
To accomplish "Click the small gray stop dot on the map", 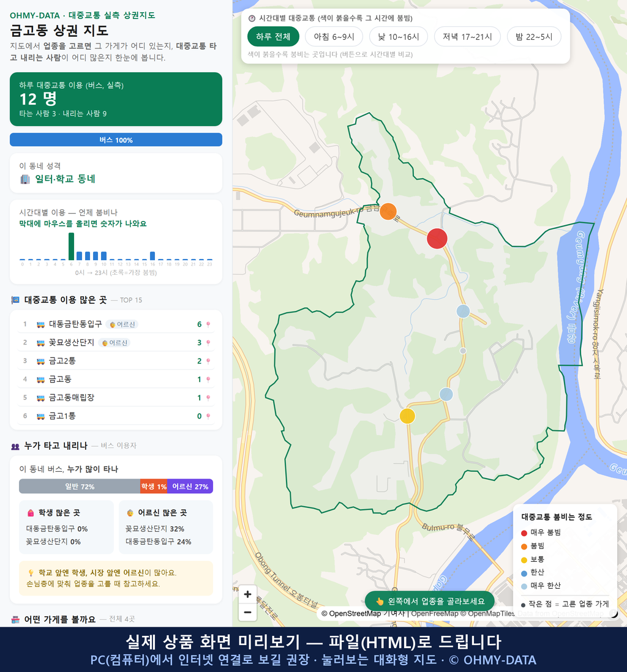I will click(463, 351).
